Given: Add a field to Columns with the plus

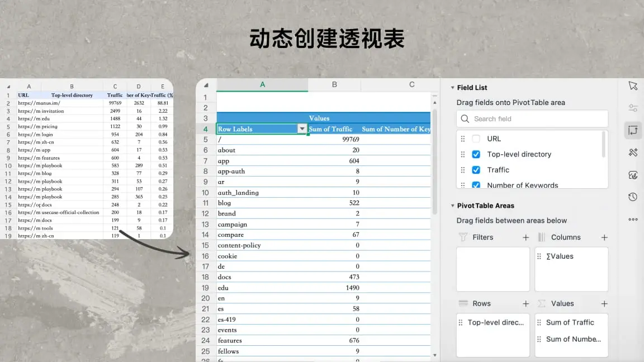Looking at the screenshot, I should tap(604, 237).
